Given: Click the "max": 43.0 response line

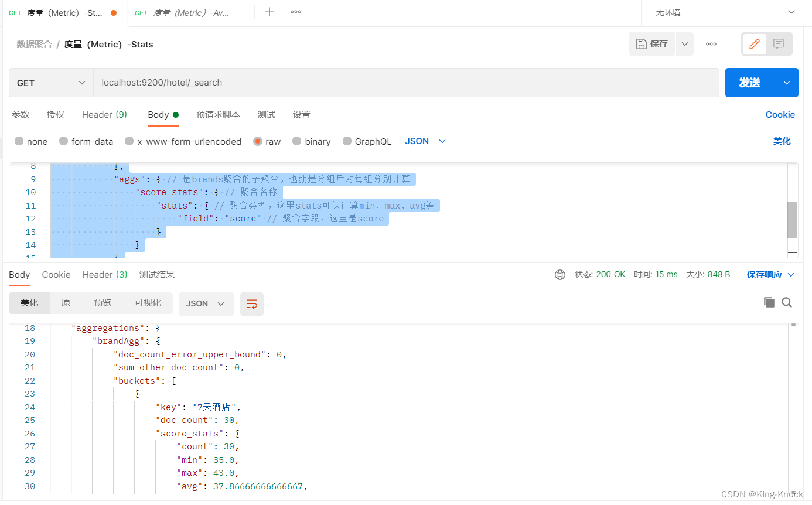Looking at the screenshot, I should tap(208, 473).
